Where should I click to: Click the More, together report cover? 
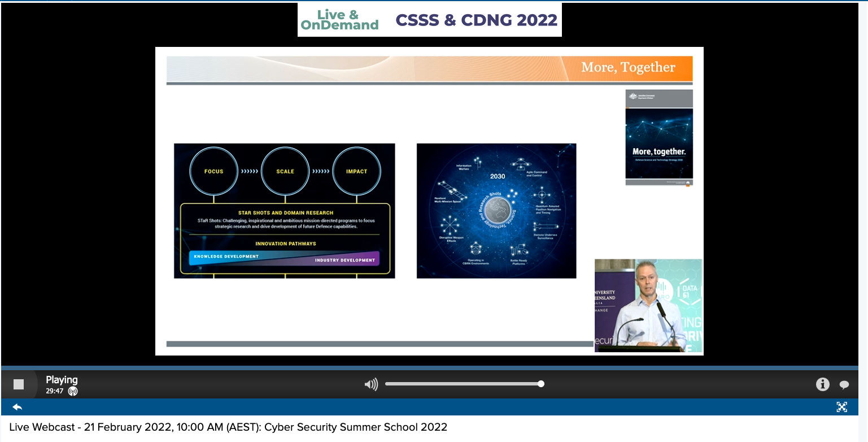[x=658, y=137]
